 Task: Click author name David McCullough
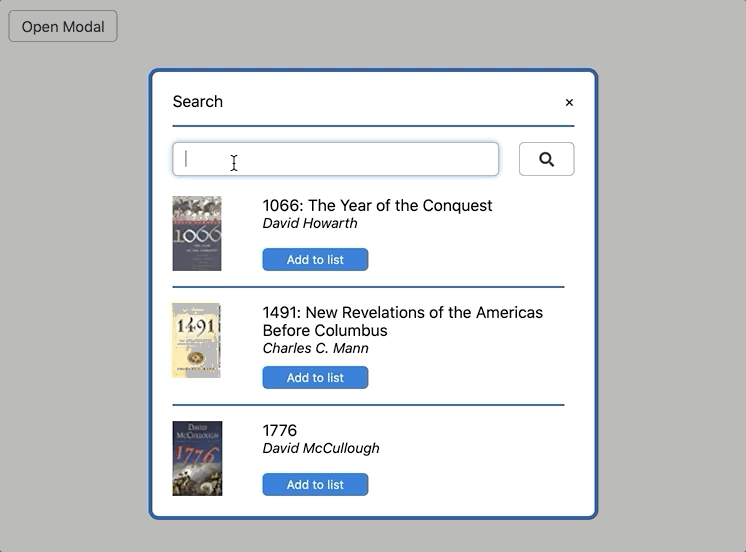(x=321, y=449)
